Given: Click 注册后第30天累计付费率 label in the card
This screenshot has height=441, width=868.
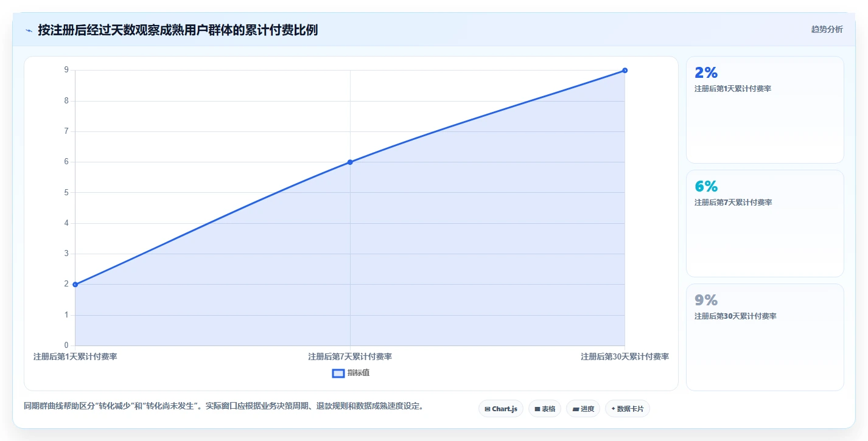Looking at the screenshot, I should (735, 316).
